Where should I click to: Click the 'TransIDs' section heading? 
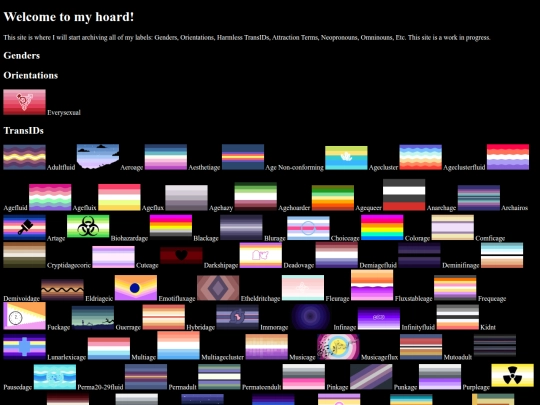tap(23, 131)
